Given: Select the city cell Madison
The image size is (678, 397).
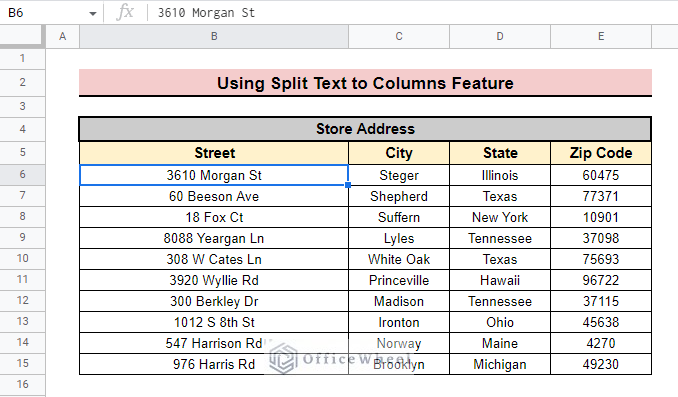Looking at the screenshot, I should click(x=399, y=301).
